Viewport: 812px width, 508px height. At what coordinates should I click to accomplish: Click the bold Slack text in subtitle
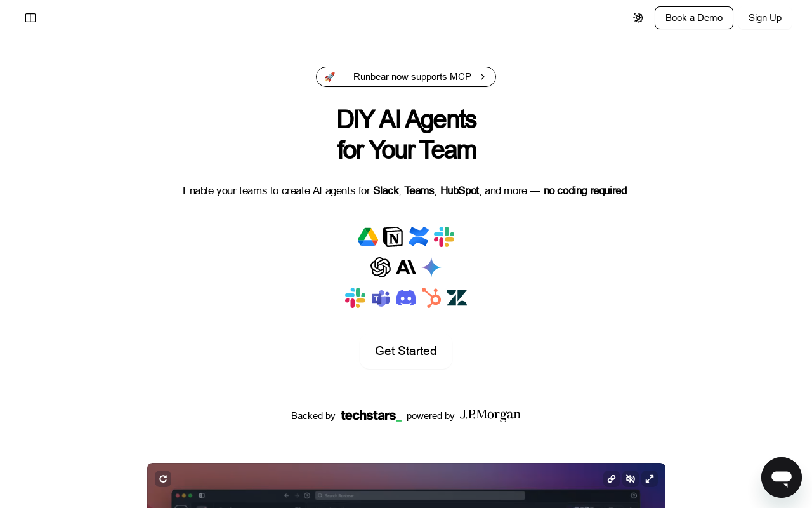[386, 190]
